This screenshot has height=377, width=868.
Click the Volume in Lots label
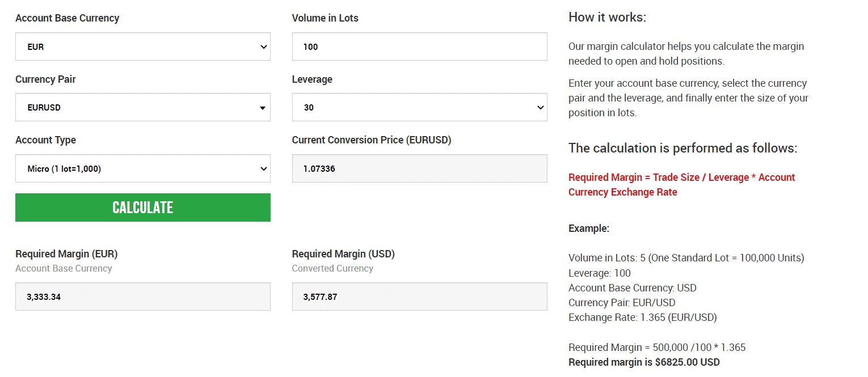pos(325,18)
